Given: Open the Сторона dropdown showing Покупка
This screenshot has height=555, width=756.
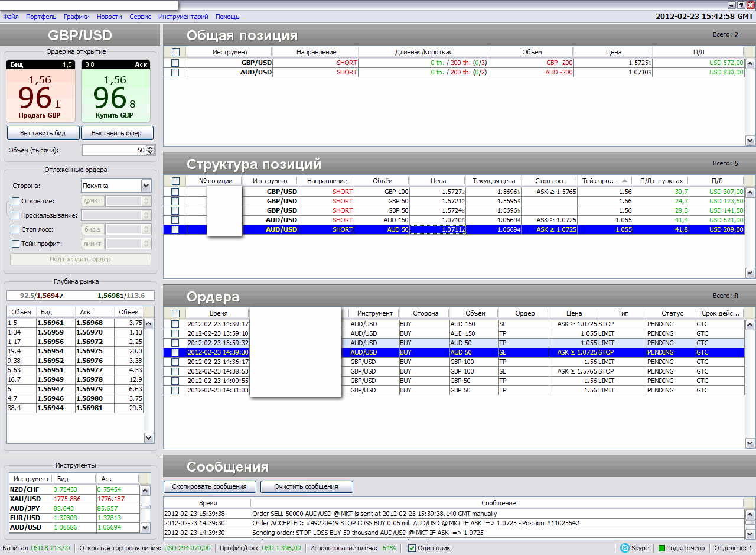Looking at the screenshot, I should coord(116,186).
